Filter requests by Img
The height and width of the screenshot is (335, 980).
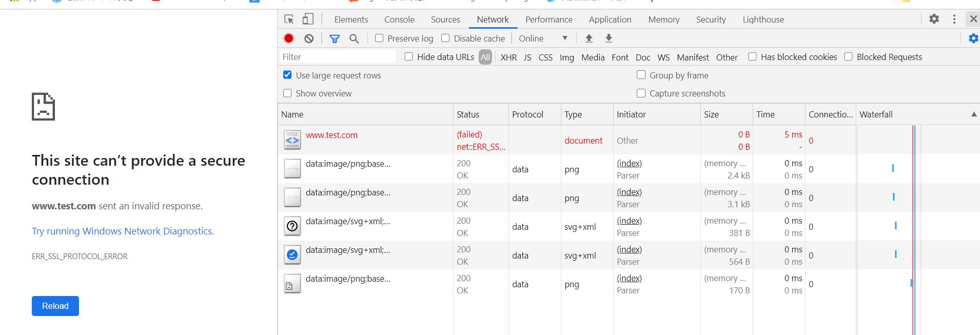coord(566,57)
